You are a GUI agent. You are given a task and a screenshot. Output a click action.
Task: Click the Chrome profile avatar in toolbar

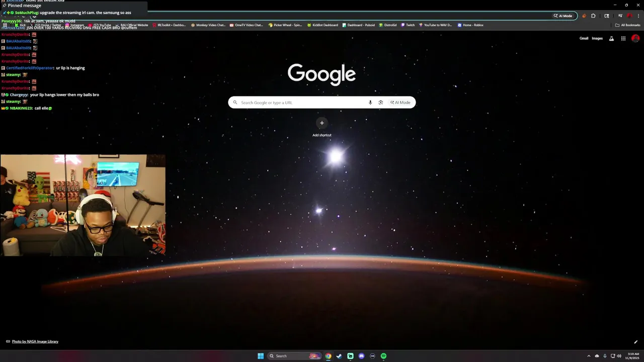629,16
